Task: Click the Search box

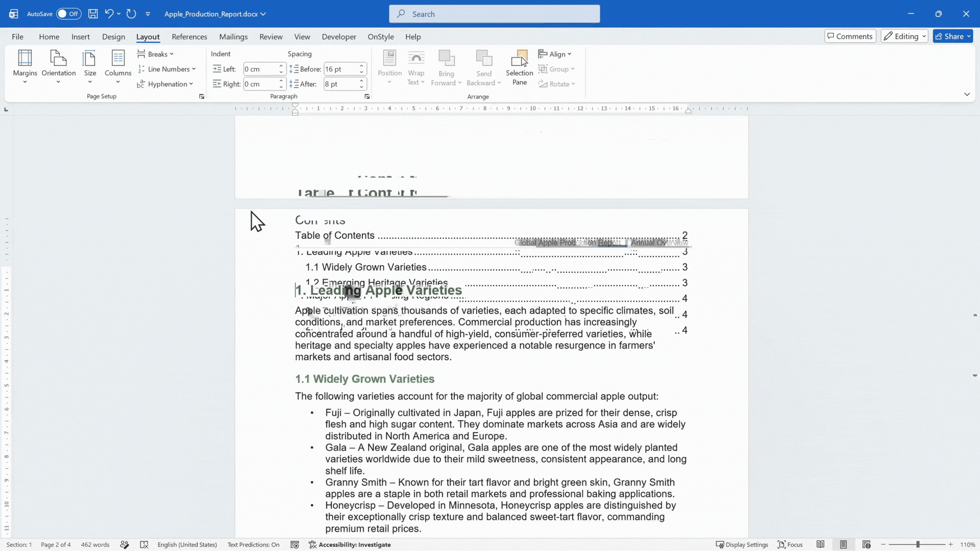Action: point(494,14)
